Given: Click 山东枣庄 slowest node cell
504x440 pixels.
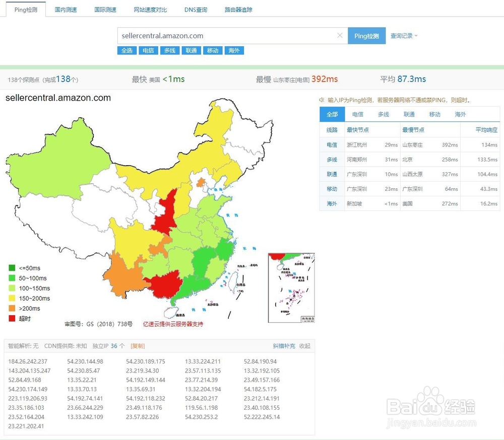Looking at the screenshot, I should click(x=413, y=145).
